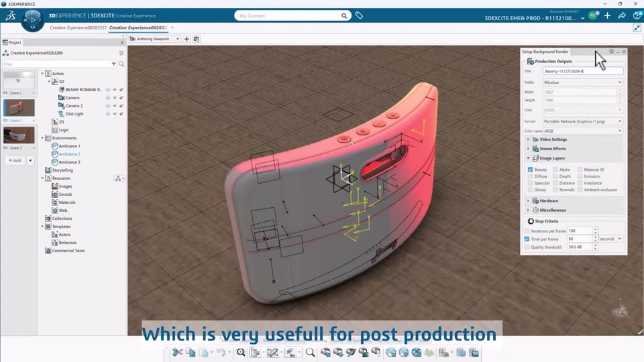Screen dimensions: 644x362
Task: Enable the Alpha image layer checkbox
Action: click(555, 170)
